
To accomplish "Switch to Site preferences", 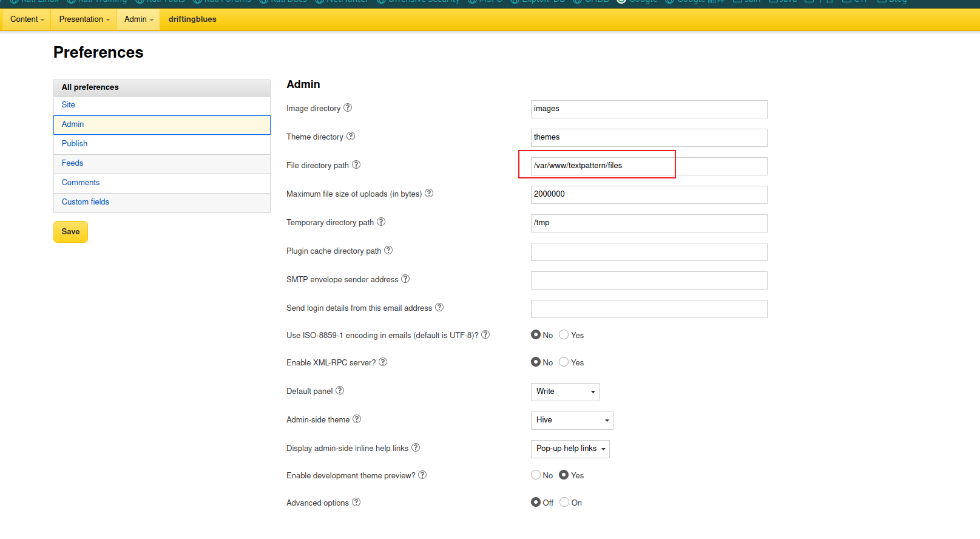I will pyautogui.click(x=162, y=105).
